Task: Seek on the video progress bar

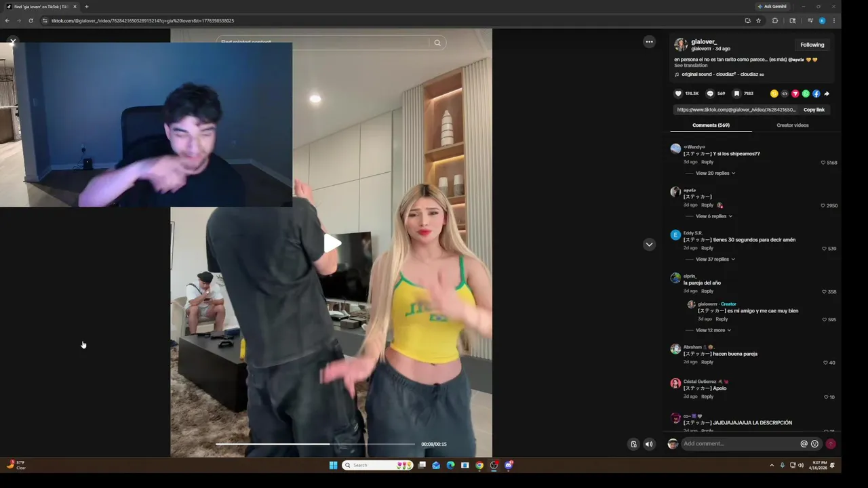Action: [315, 444]
